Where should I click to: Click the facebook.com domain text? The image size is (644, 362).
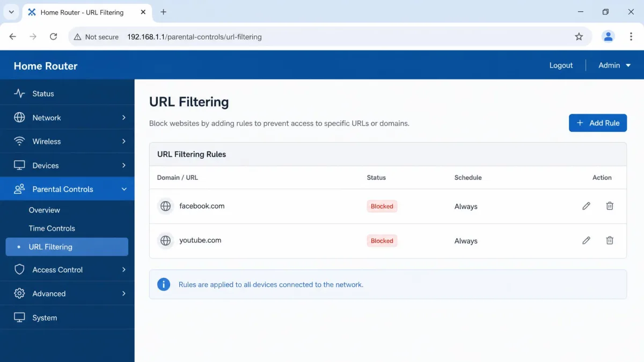(x=202, y=206)
